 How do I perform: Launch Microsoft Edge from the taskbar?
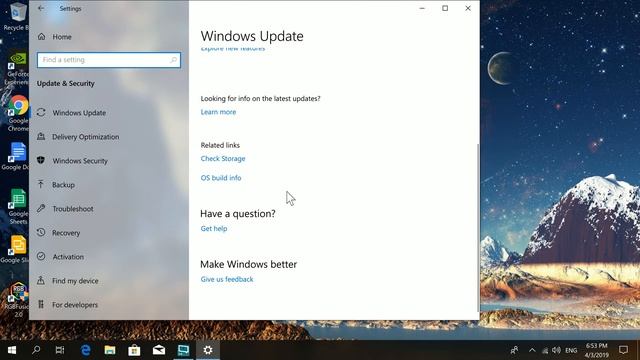tap(85, 350)
